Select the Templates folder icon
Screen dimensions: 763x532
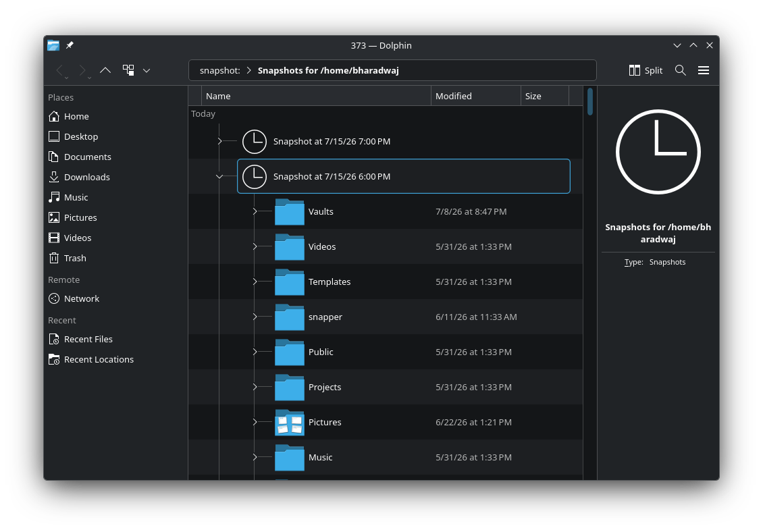pos(290,282)
